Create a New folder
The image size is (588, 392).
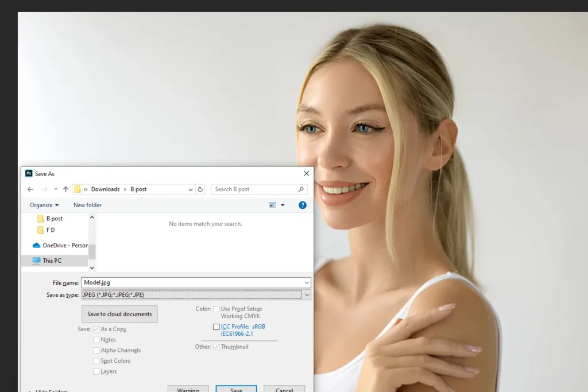tap(87, 205)
